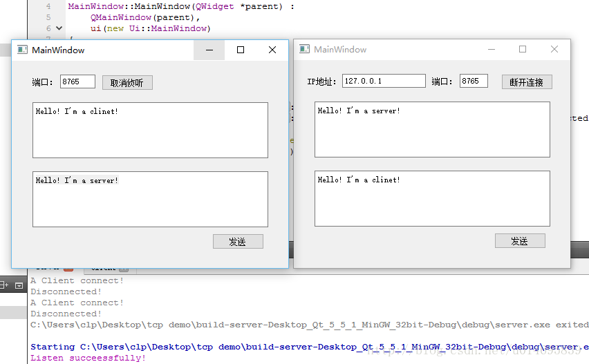Click the client MainWindow title bar icon
The image size is (589, 364).
click(304, 50)
